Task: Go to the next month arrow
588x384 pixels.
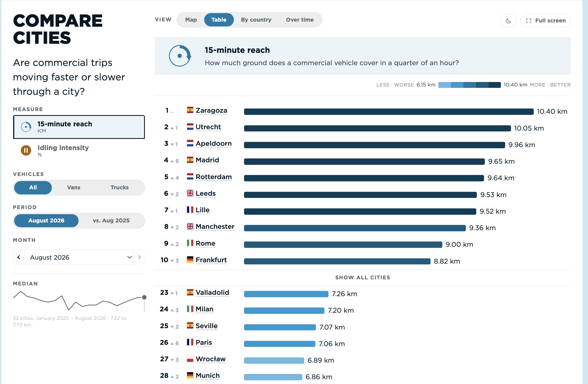Action: point(140,257)
